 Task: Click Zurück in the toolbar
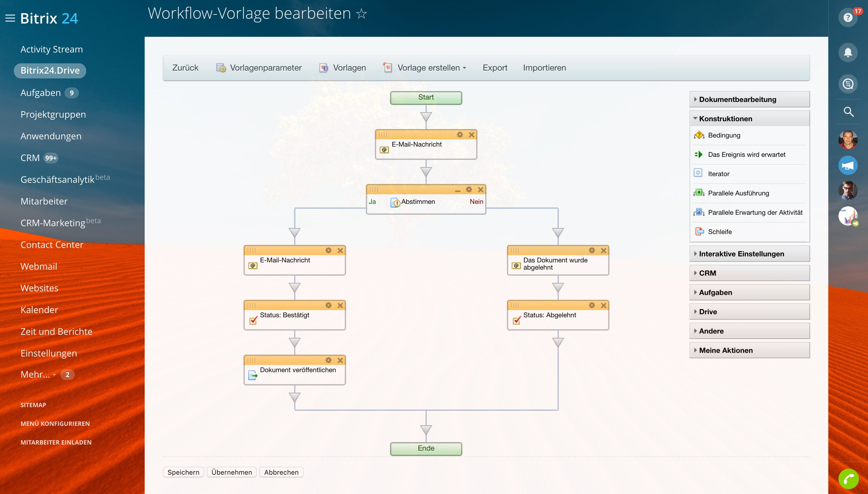click(185, 68)
